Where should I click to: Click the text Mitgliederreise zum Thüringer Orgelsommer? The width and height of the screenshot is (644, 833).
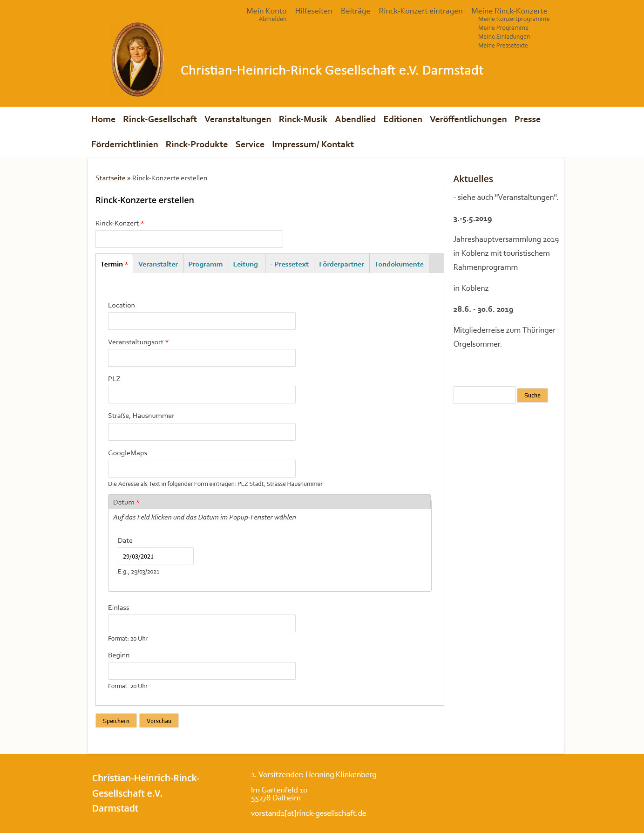pyautogui.click(x=504, y=337)
